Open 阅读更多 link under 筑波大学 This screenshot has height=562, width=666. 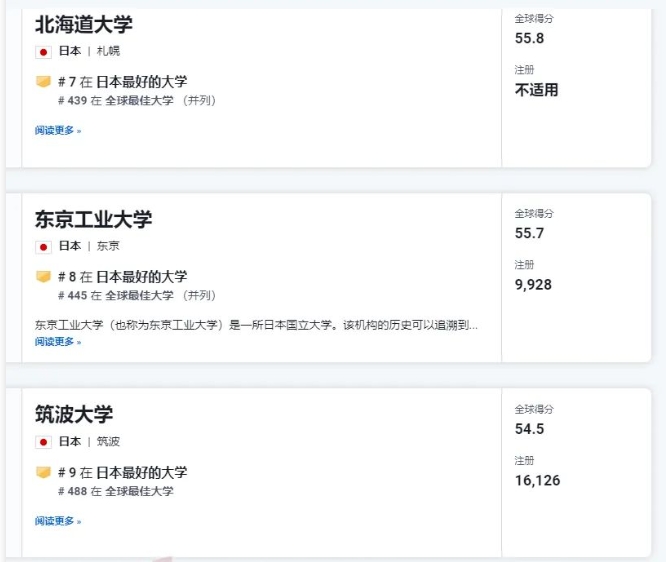[58, 521]
